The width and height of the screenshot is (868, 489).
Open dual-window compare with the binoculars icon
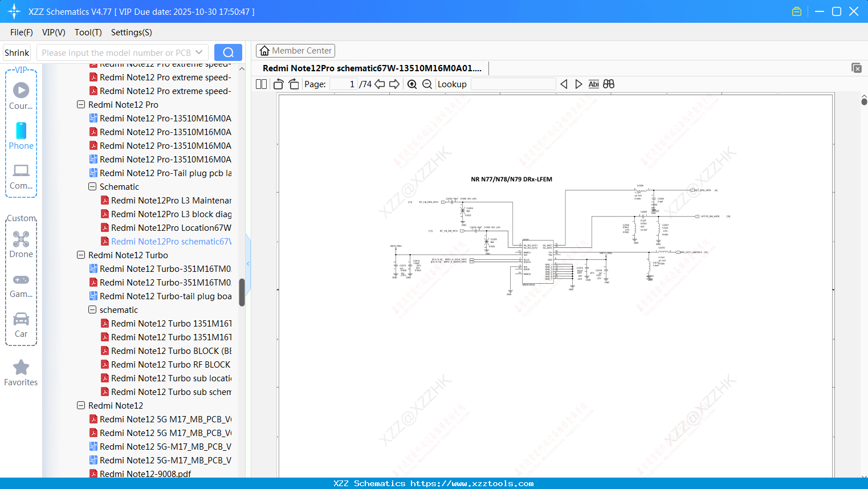(x=608, y=84)
